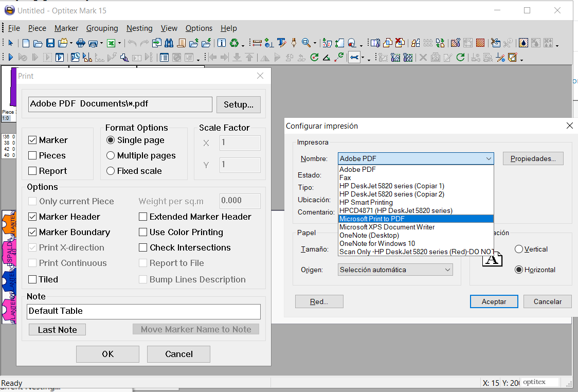Open the Origen Selección automática dropdown
The height and width of the screenshot is (392, 578).
click(x=395, y=270)
